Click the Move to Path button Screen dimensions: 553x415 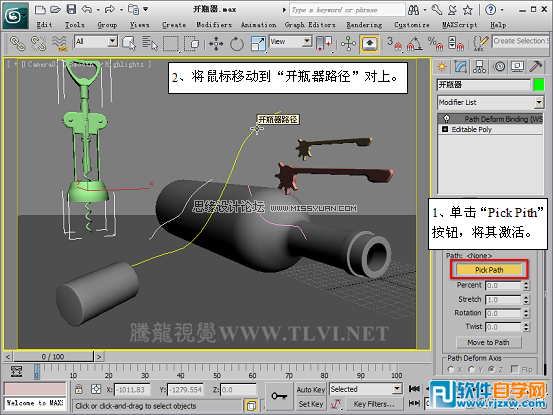[x=488, y=342]
